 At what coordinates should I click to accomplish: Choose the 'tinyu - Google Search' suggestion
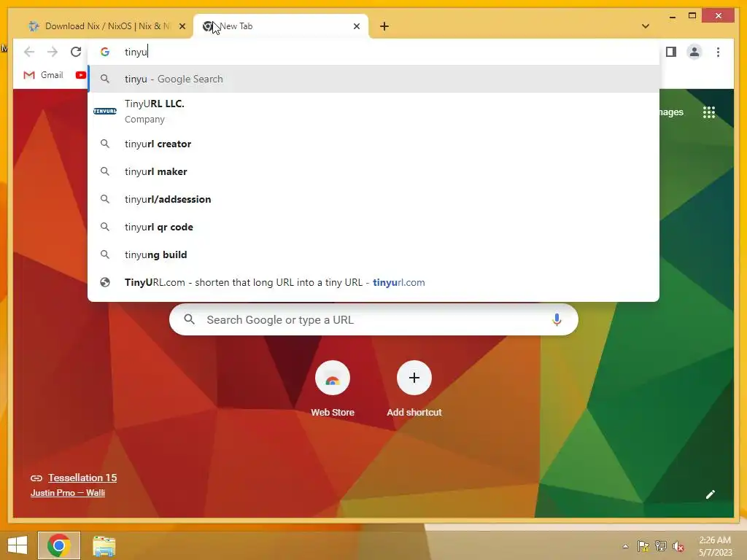373,79
